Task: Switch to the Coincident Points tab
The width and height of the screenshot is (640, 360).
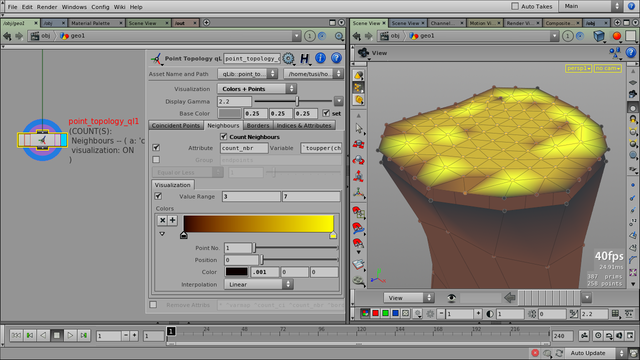Action: (176, 125)
